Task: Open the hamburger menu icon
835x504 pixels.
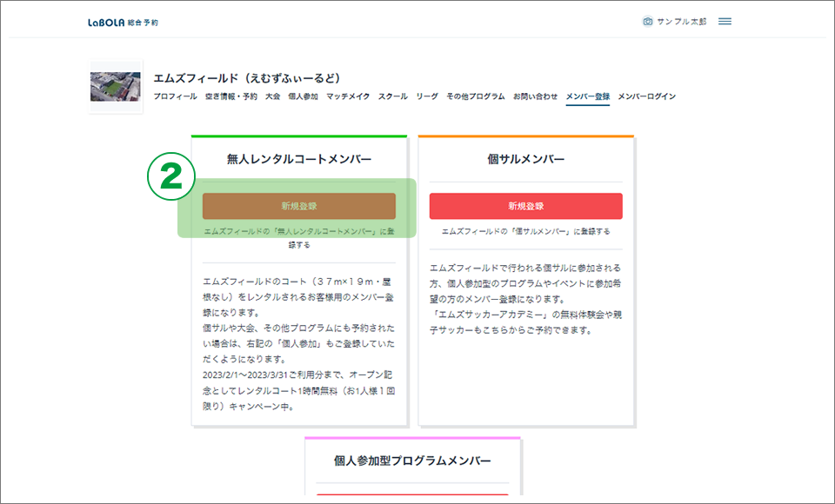Action: pos(725,22)
